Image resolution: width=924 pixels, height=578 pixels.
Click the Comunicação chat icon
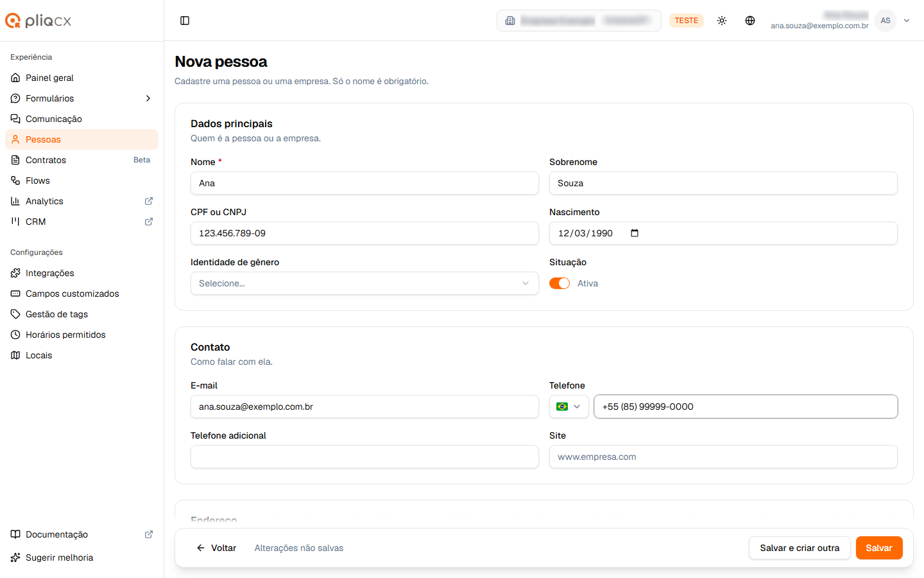(x=15, y=119)
